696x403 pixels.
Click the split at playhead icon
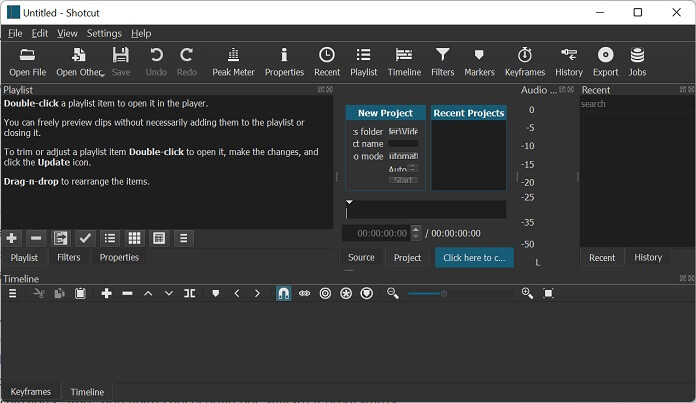pyautogui.click(x=189, y=293)
